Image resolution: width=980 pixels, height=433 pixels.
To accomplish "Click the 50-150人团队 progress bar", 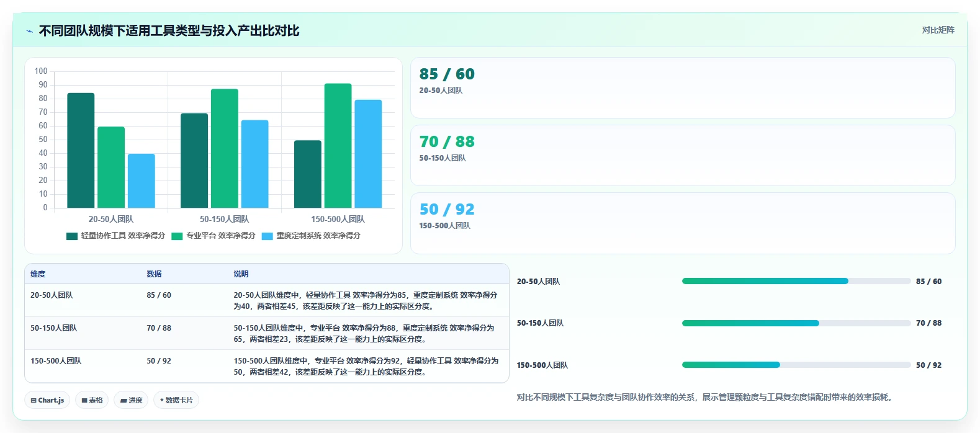I will [x=796, y=323].
